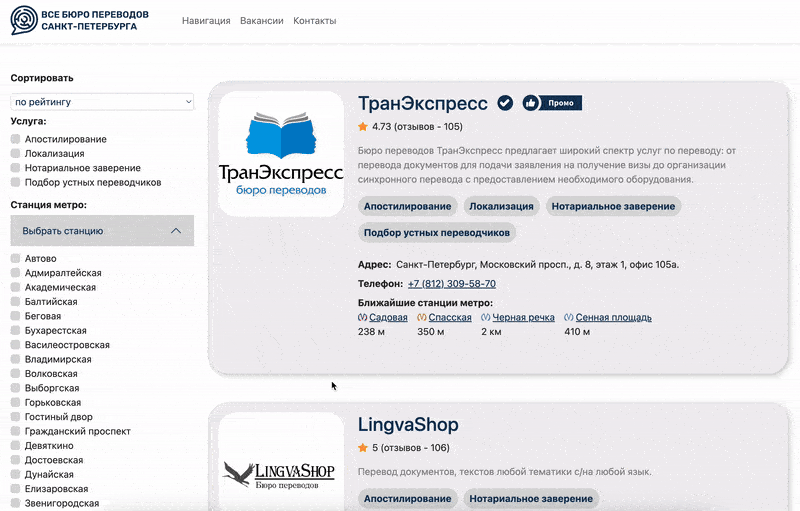Viewport: 800px width, 511px height.
Task: Enable the Нотариальное заверение filter
Action: pos(15,167)
